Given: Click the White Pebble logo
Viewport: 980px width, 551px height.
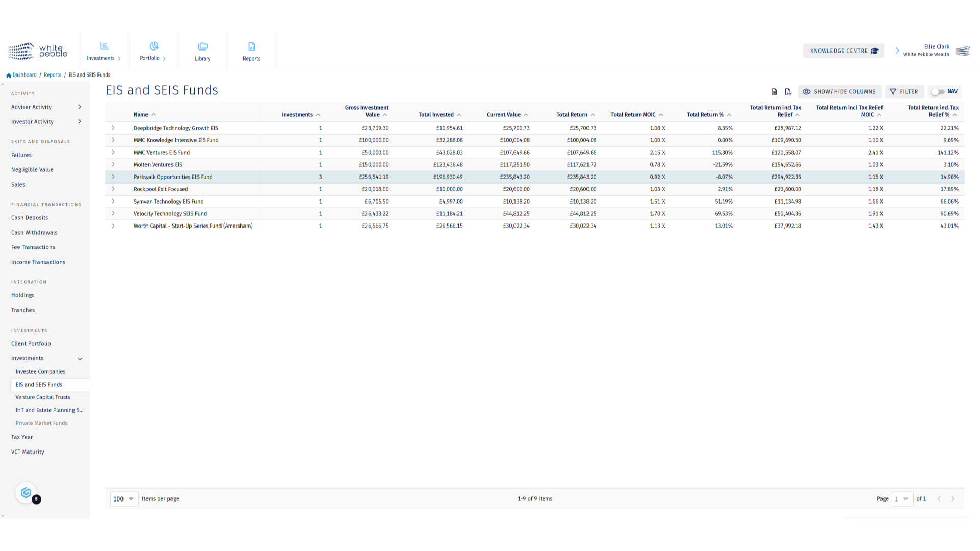Looking at the screenshot, I should 38,51.
